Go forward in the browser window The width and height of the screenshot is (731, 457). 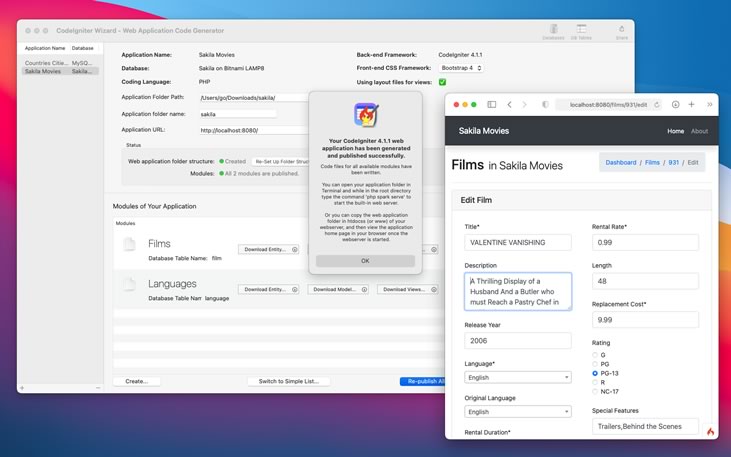pyautogui.click(x=524, y=104)
